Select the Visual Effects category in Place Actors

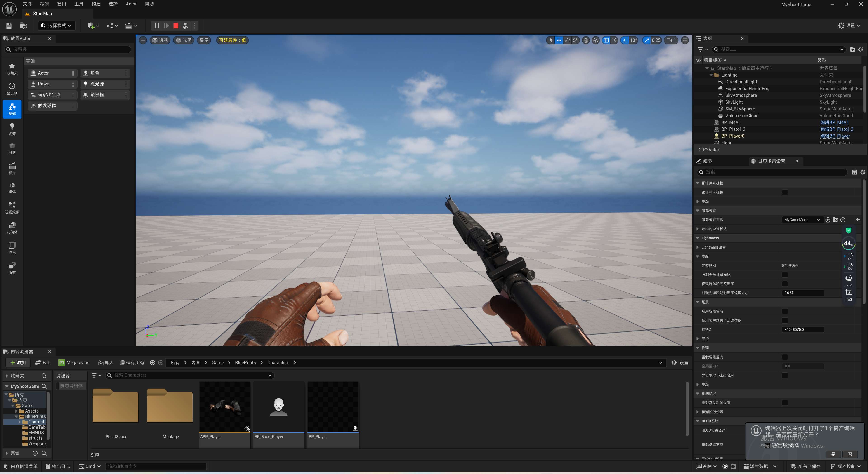click(12, 208)
